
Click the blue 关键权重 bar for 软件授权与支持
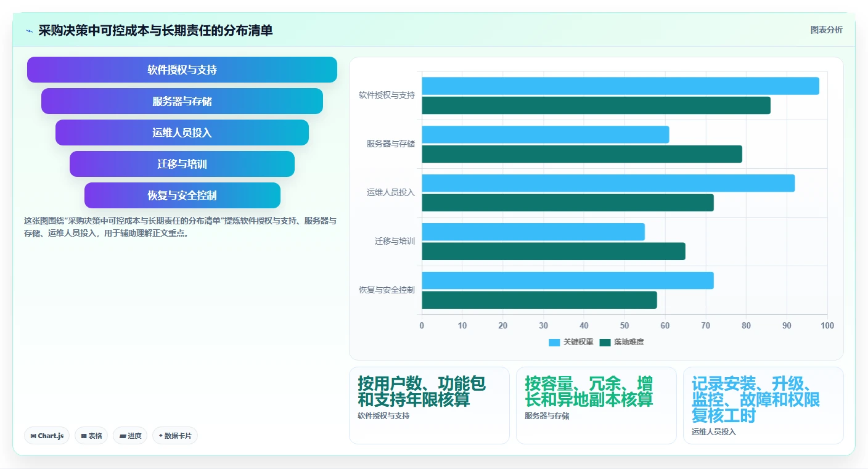[x=620, y=86]
